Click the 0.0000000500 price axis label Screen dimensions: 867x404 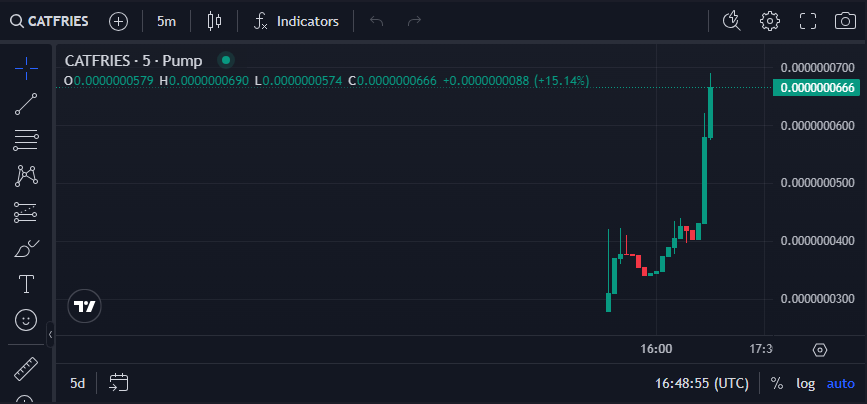[x=817, y=183]
